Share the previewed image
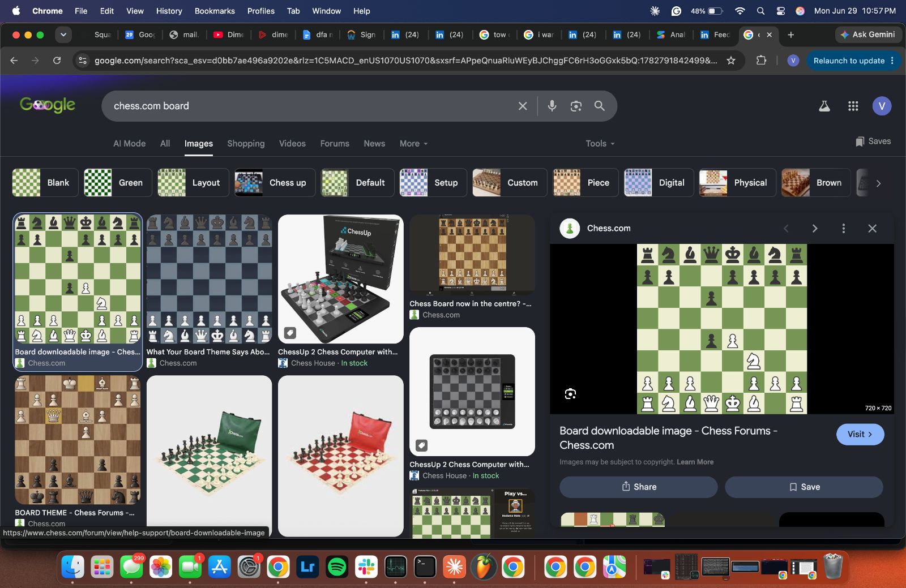 (639, 487)
